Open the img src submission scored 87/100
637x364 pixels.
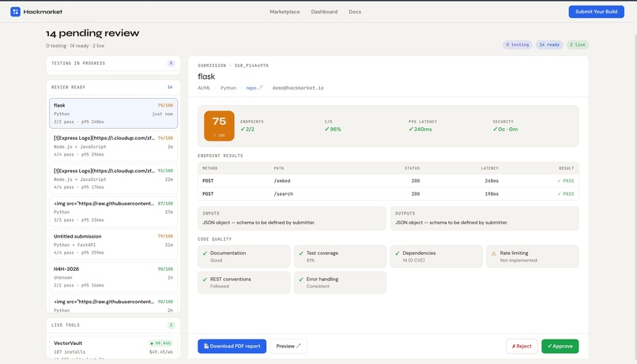(x=113, y=212)
